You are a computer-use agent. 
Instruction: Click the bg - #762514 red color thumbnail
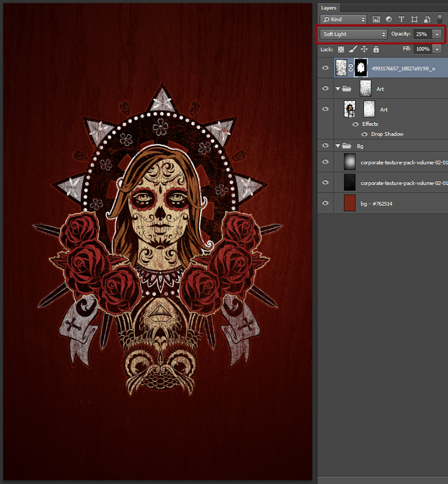pyautogui.click(x=350, y=203)
